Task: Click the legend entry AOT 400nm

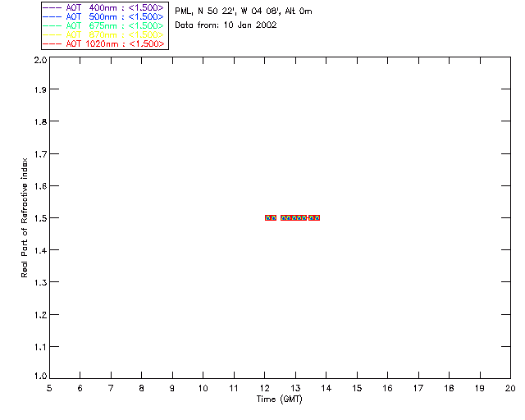Action: pyautogui.click(x=103, y=7)
